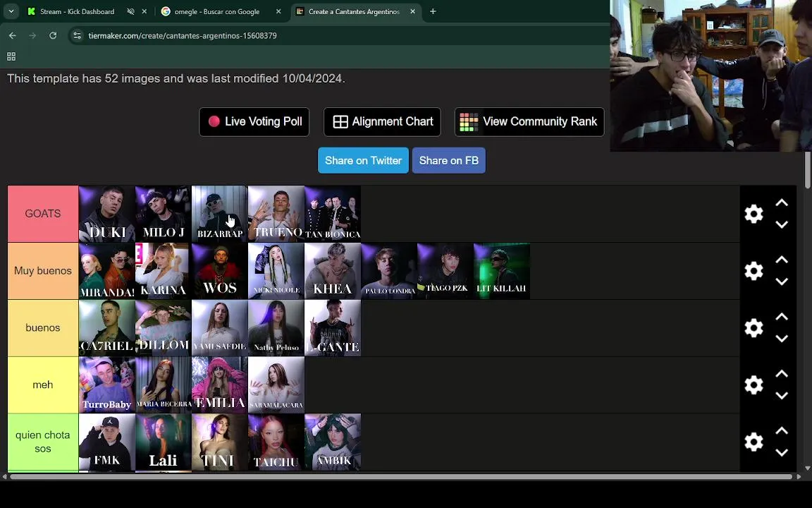Select the DUKI image

coord(106,214)
